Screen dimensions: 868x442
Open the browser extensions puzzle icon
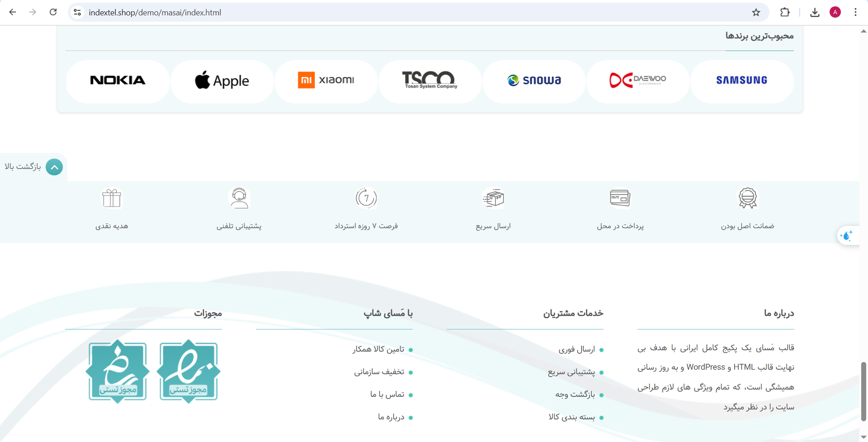coord(785,13)
